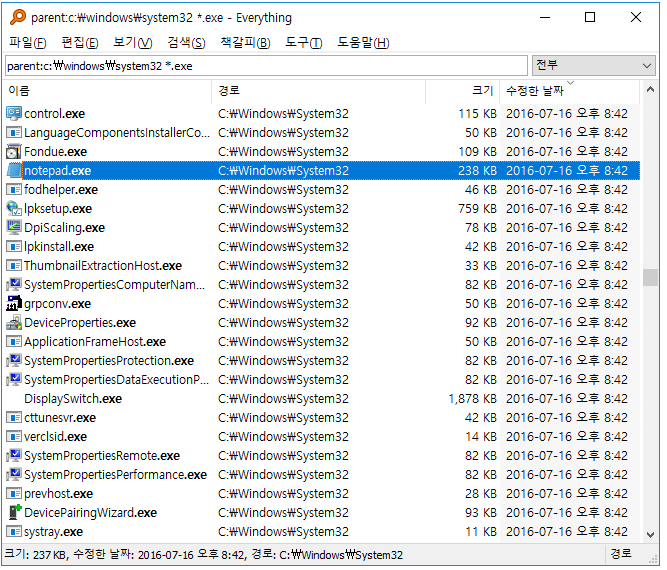Click the 238 KB size cell
Screen dimensions: 667x570
pyautogui.click(x=477, y=171)
